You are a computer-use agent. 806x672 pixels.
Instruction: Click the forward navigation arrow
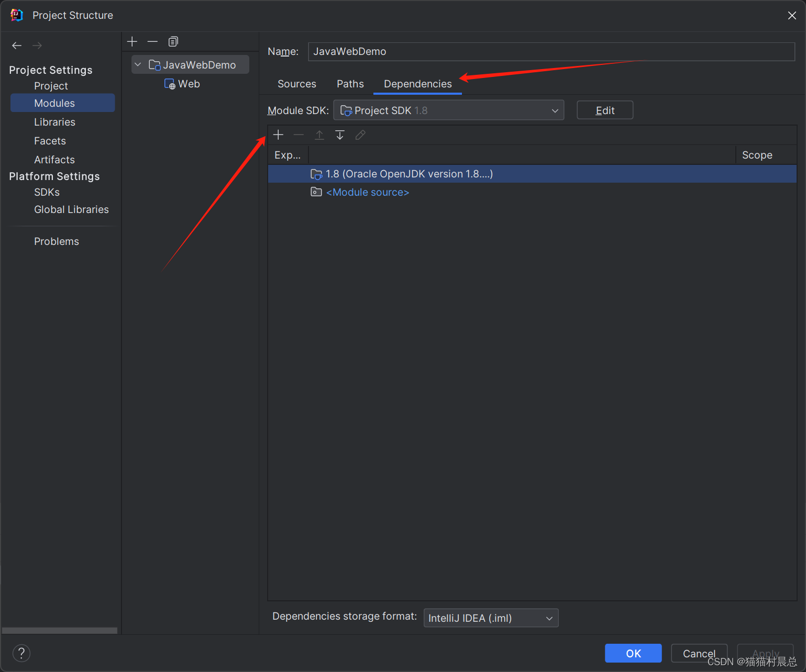click(x=37, y=46)
